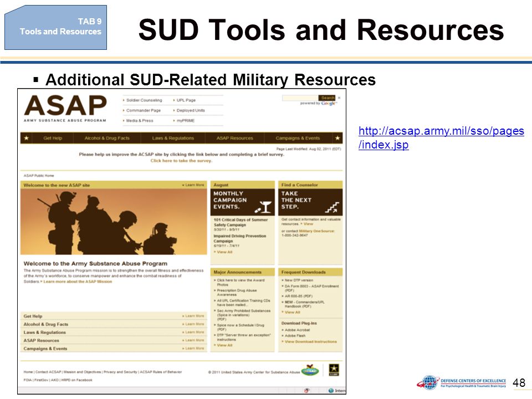Open FOIA footer link
Viewport: 532px width, 399px height.
tap(28, 380)
